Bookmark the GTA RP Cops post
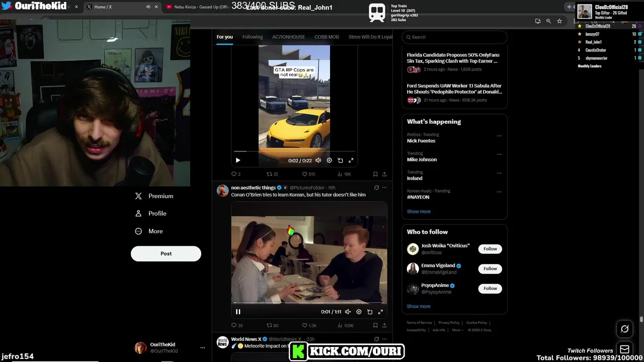 [x=375, y=174]
